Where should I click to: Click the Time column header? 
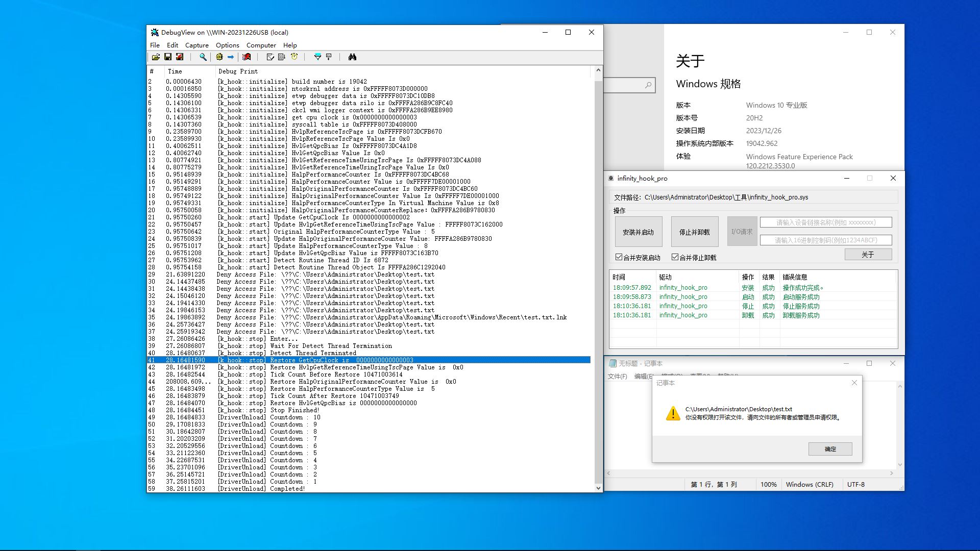tap(175, 71)
